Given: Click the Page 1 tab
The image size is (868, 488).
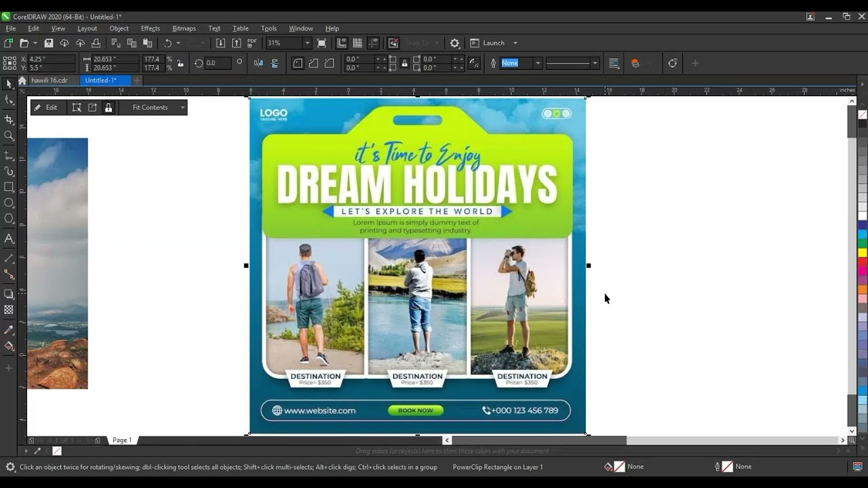Looking at the screenshot, I should (x=122, y=440).
